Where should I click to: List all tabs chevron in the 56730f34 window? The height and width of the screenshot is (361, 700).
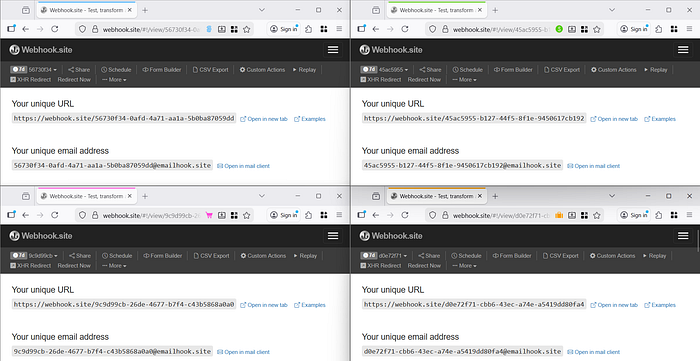[x=262, y=10]
